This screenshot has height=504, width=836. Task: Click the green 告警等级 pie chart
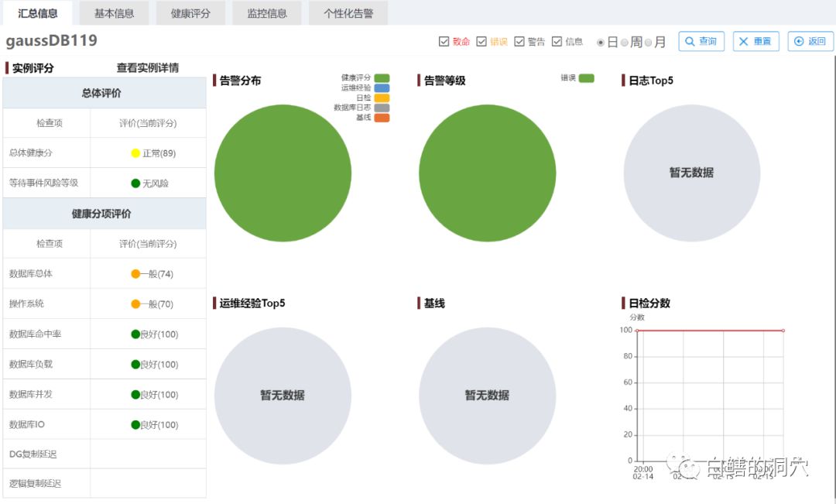488,173
